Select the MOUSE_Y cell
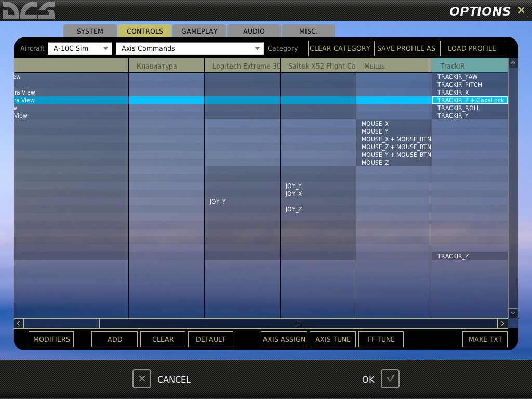The width and height of the screenshot is (532, 399). coord(394,131)
